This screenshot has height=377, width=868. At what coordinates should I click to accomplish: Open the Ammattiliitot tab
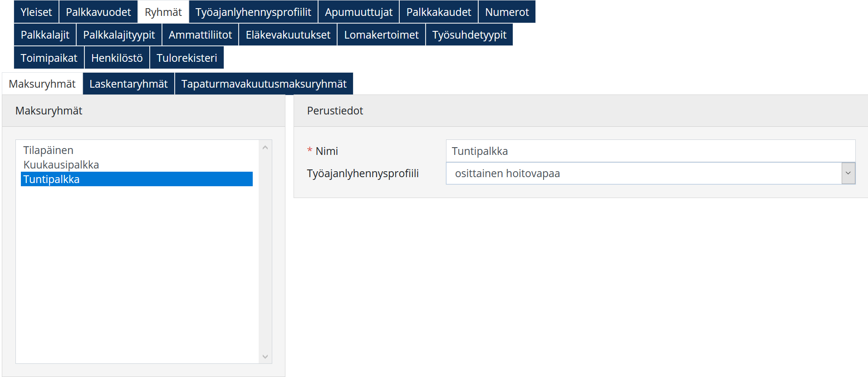pos(200,35)
